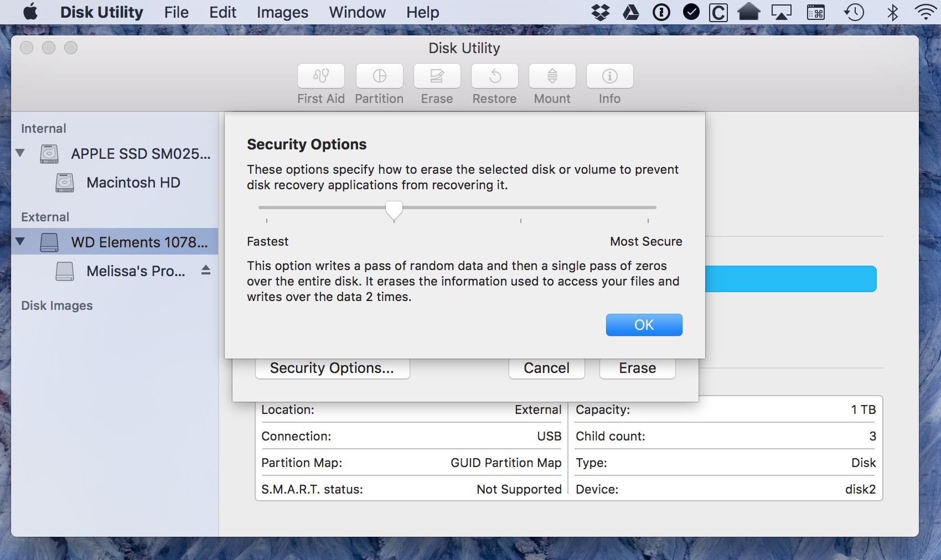Open the Edit menu

click(223, 12)
